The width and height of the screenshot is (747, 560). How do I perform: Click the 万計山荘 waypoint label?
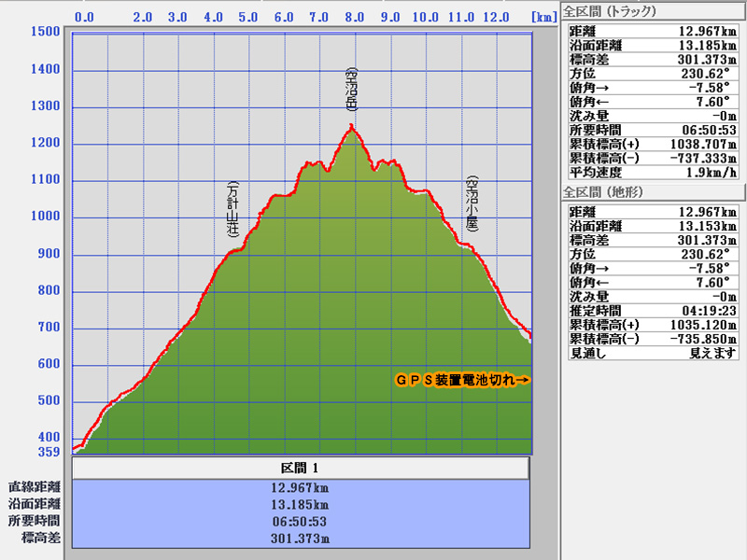[233, 211]
